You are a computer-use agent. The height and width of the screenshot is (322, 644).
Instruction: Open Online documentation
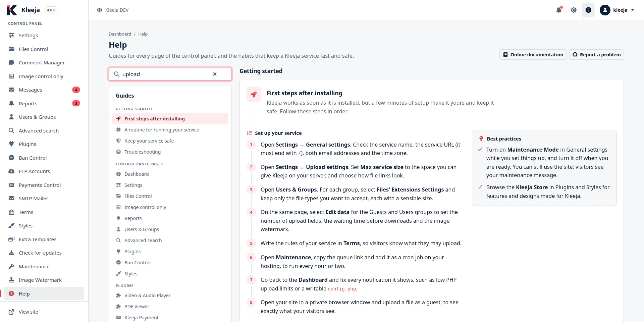click(x=533, y=55)
